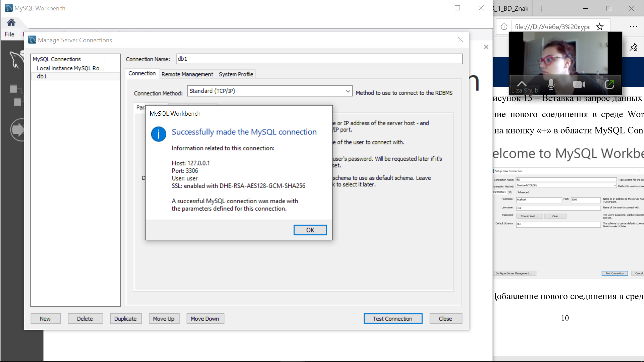Click page number 10 in the document
Viewport: 644px width, 362px height.
pyautogui.click(x=565, y=318)
